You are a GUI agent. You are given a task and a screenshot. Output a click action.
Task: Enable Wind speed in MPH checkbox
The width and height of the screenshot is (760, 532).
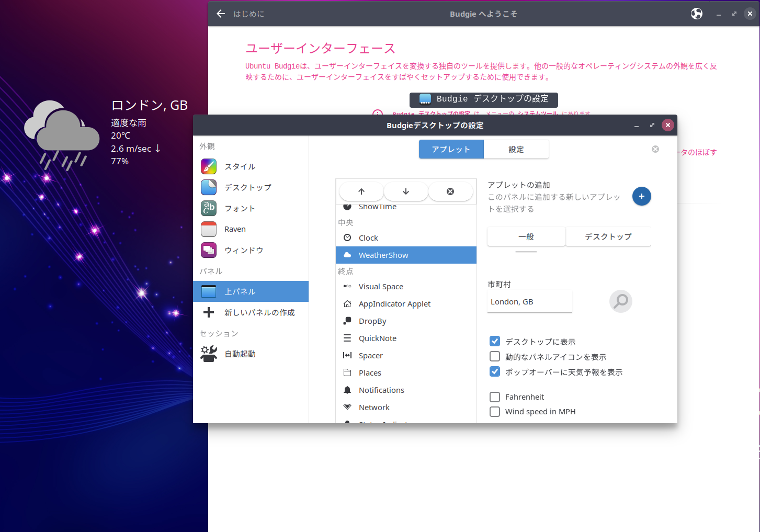[495, 411]
